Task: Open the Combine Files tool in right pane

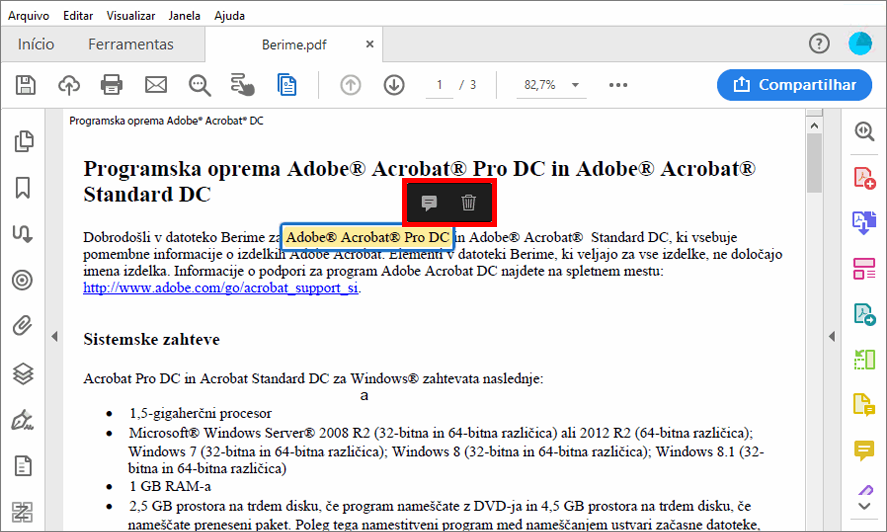Action: pyautogui.click(x=864, y=222)
